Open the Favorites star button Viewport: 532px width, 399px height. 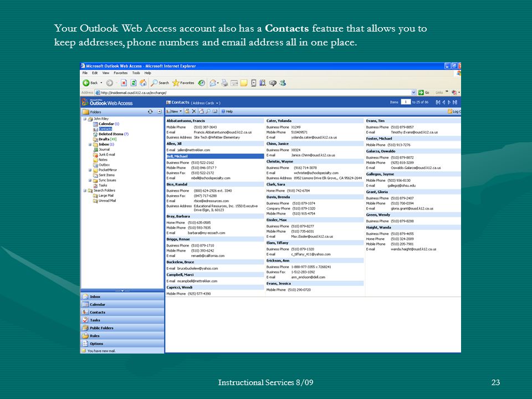coord(183,83)
